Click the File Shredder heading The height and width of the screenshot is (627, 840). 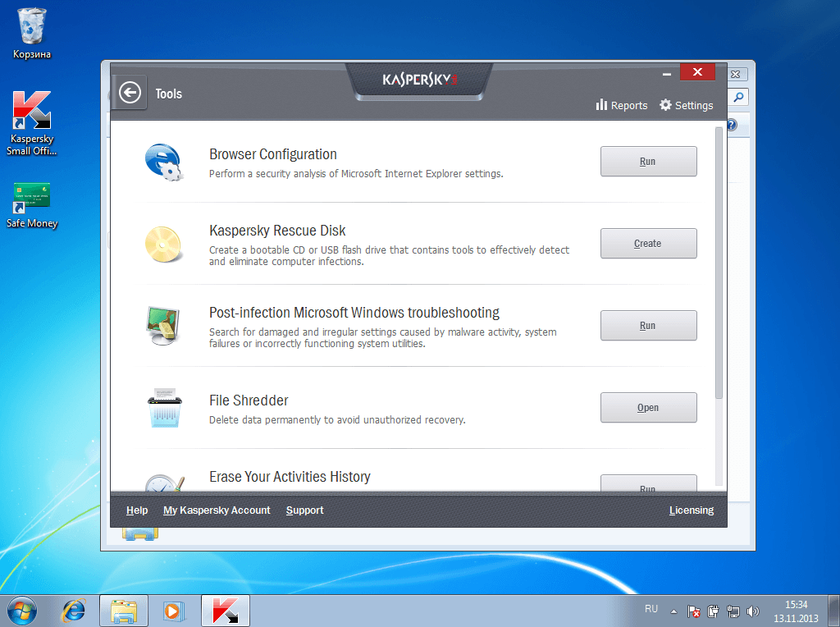(x=249, y=400)
